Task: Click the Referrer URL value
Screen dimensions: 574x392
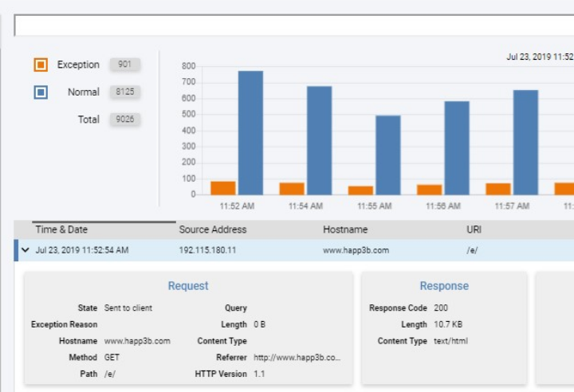Action: 297,357
